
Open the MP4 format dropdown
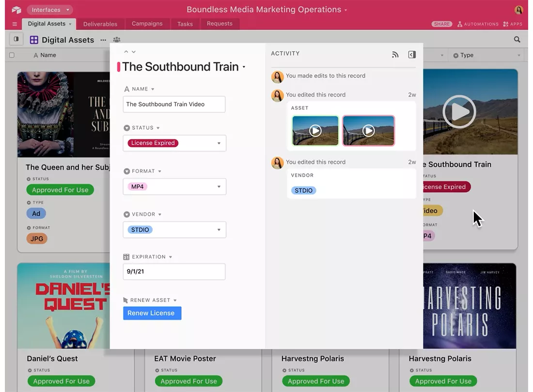click(x=175, y=187)
